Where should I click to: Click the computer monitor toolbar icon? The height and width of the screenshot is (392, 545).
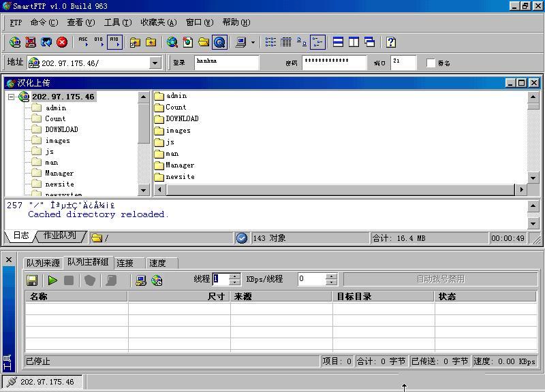click(241, 42)
